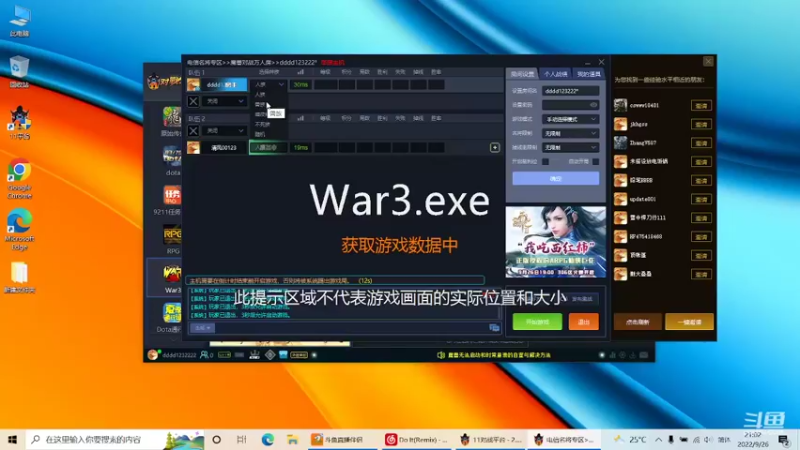Open the Dota pass entry in sidebar
This screenshot has height=450, width=800.
[170, 318]
